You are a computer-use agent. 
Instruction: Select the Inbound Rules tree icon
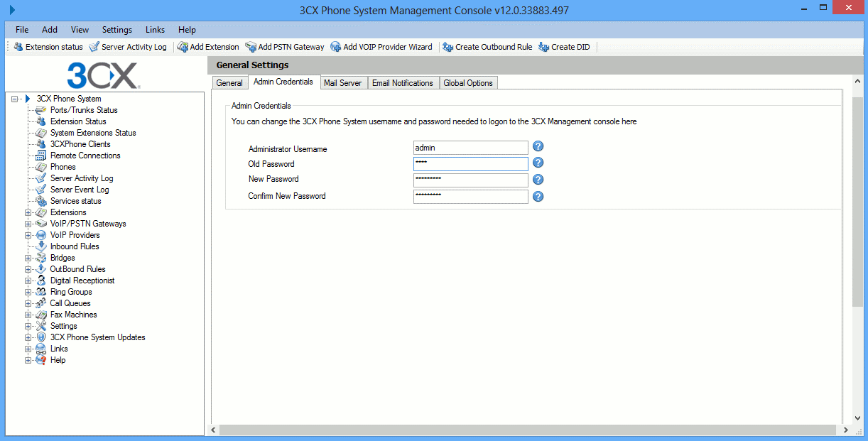(x=41, y=246)
